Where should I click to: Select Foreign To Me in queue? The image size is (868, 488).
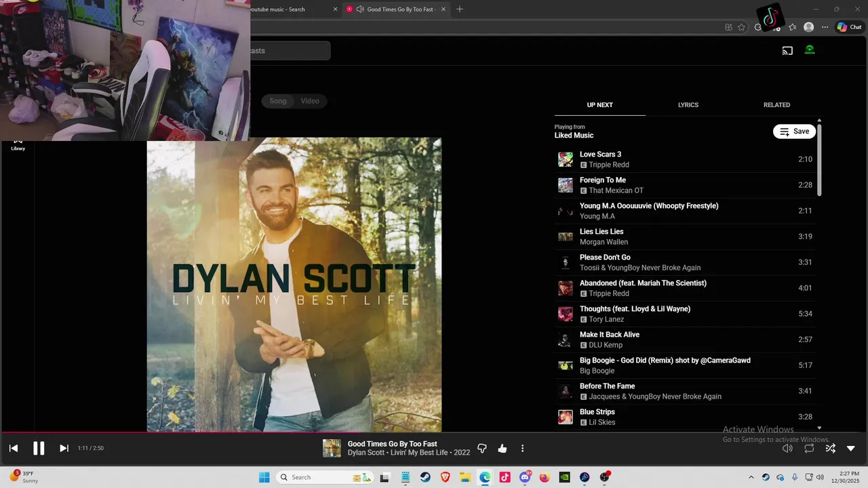685,185
